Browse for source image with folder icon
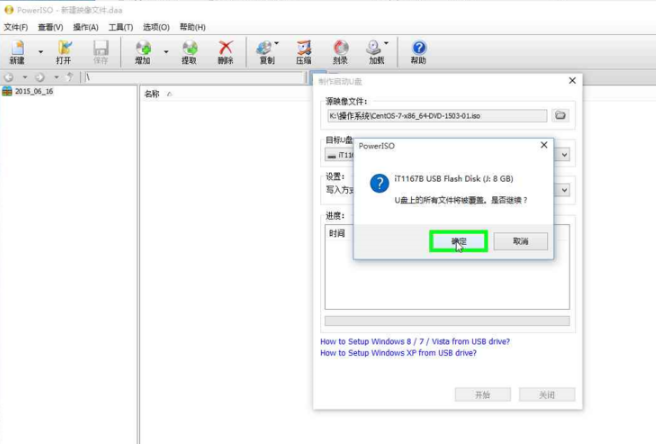Screen dimensions: 656x444 pyautogui.click(x=561, y=116)
